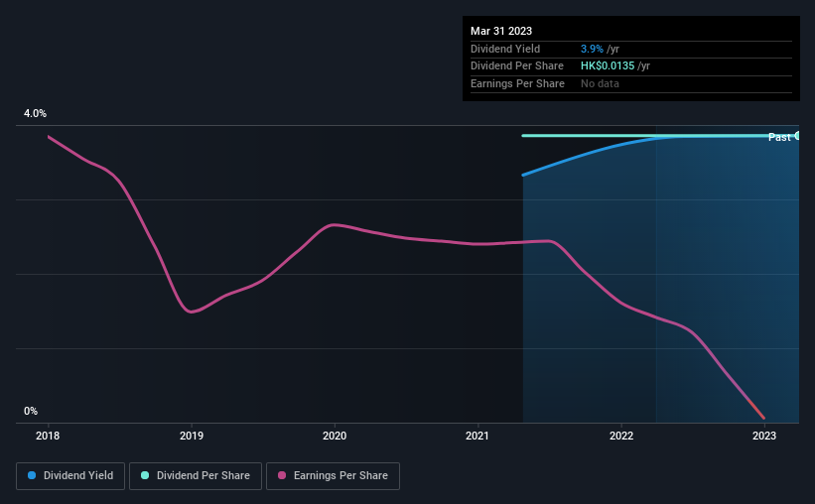
Task: Click the 3.9% Dividend Yield tooltip value
Action: (x=592, y=49)
